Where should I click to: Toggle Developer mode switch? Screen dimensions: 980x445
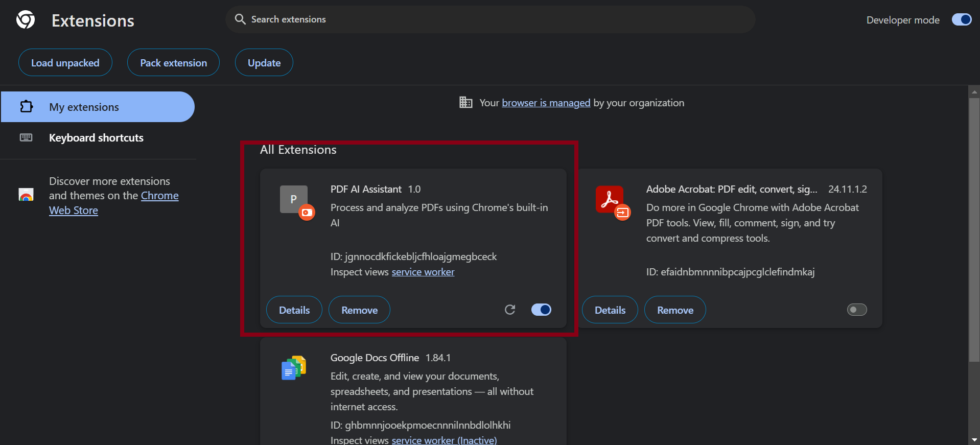pos(962,19)
